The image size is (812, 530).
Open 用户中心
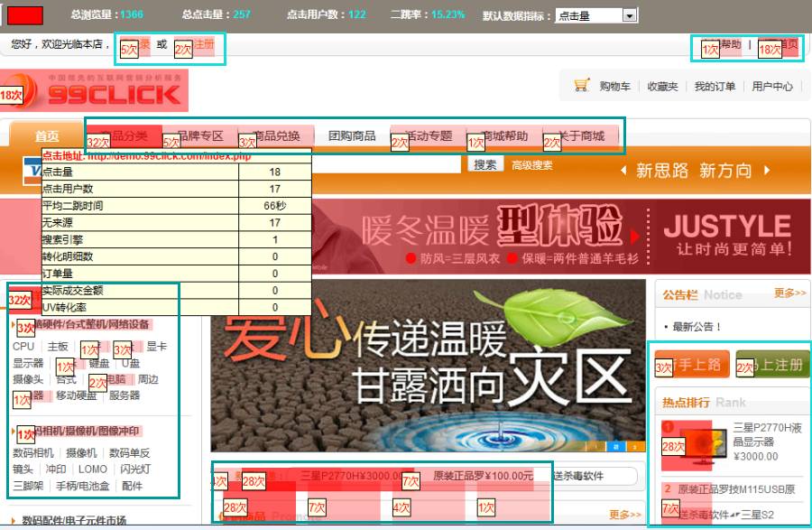(x=772, y=87)
